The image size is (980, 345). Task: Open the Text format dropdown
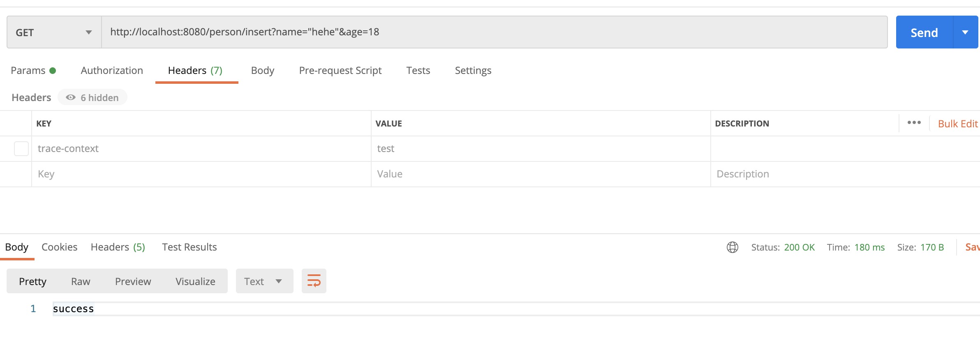264,281
